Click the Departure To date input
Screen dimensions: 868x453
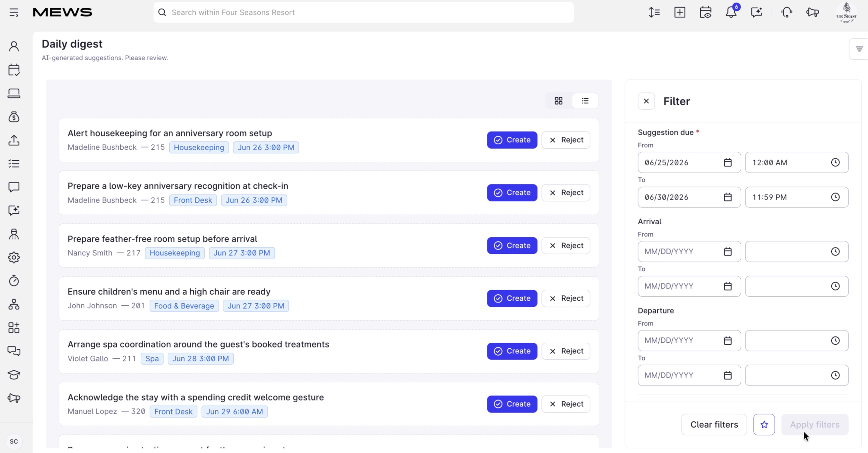(689, 375)
